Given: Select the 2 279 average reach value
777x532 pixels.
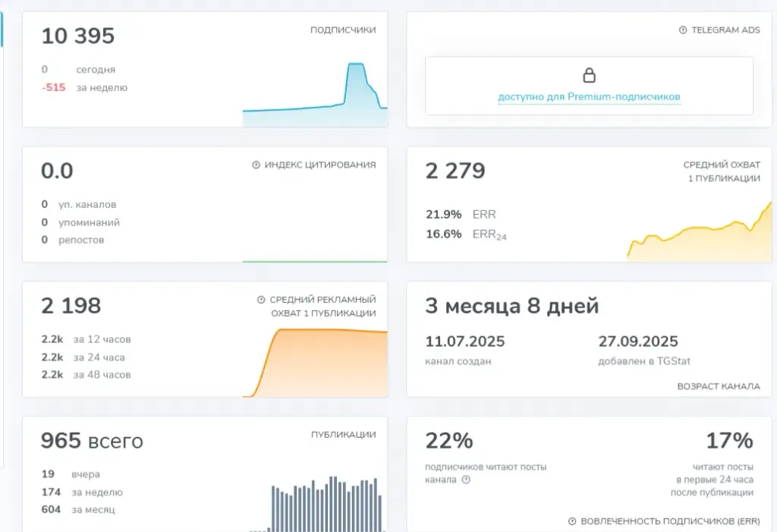Looking at the screenshot, I should coord(455,171).
